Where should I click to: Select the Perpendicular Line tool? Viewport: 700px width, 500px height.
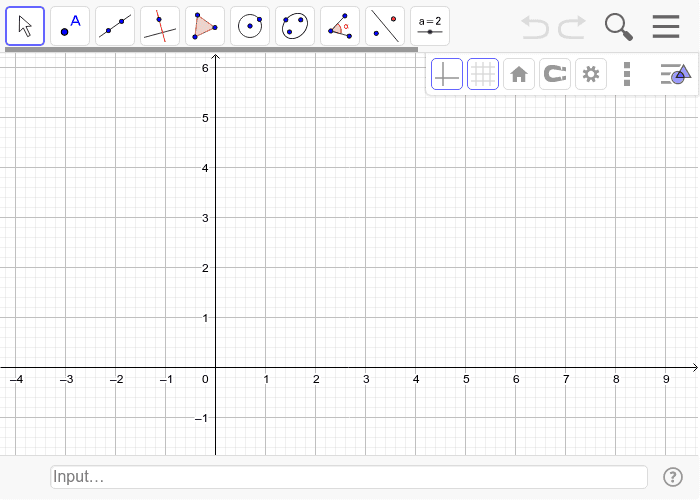[160, 26]
